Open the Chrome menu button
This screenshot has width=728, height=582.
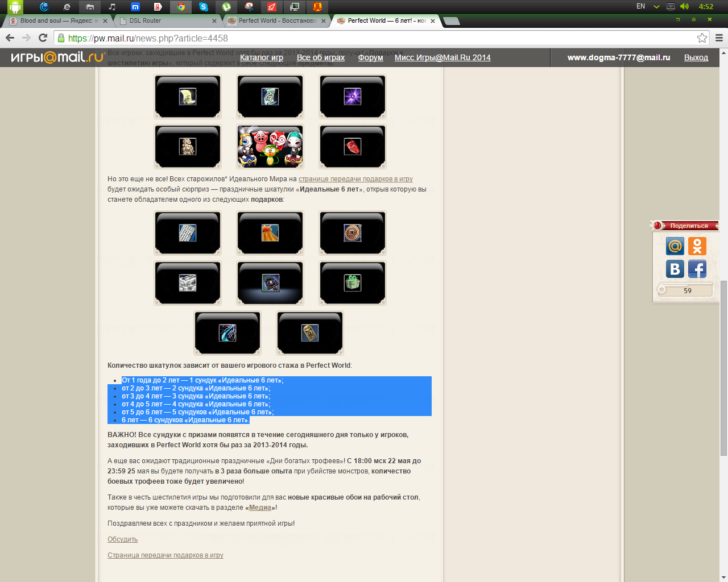pos(719,38)
